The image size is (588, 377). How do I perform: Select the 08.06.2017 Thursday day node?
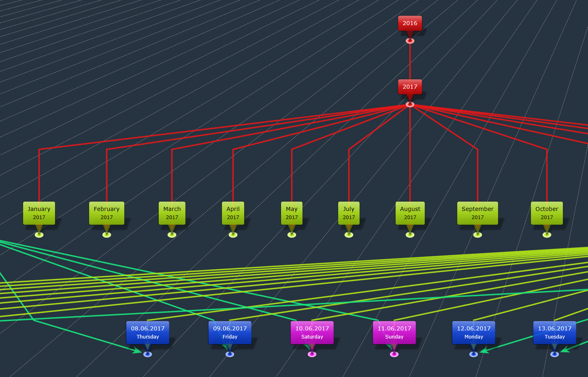point(148,332)
